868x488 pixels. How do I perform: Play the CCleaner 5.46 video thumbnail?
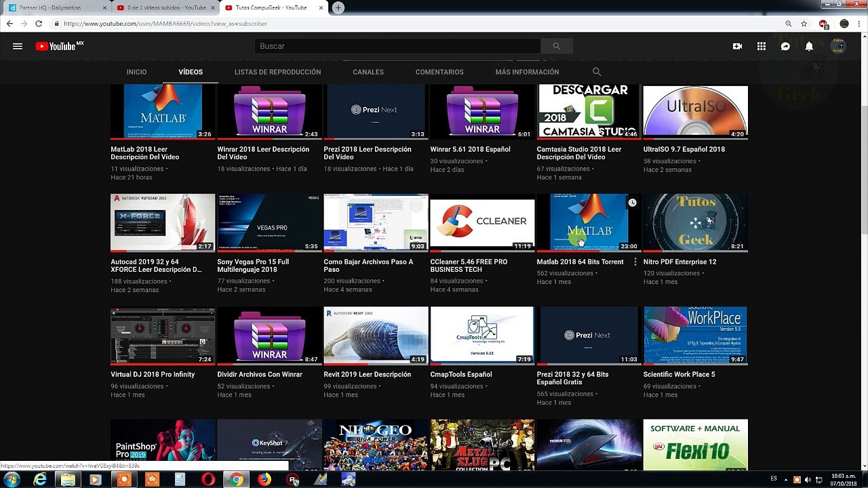pyautogui.click(x=482, y=222)
